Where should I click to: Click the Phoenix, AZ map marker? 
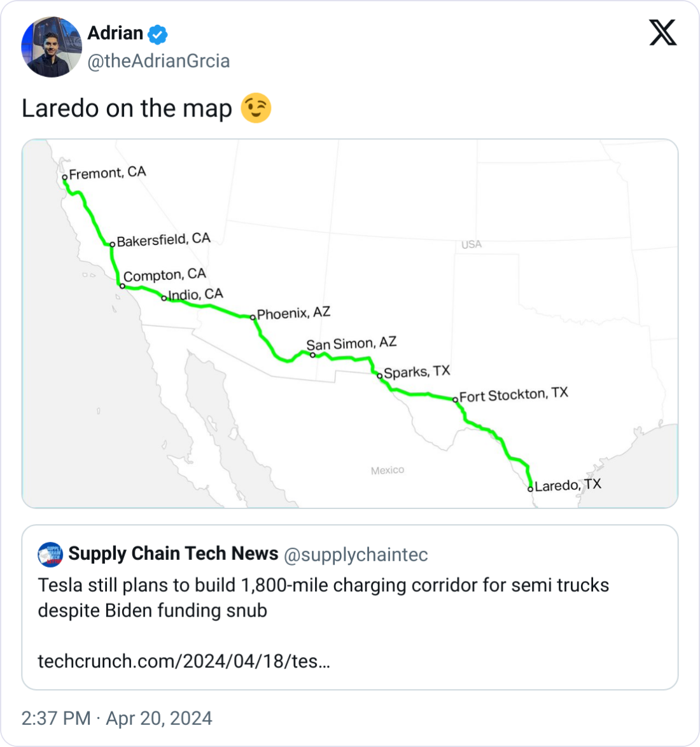(253, 317)
